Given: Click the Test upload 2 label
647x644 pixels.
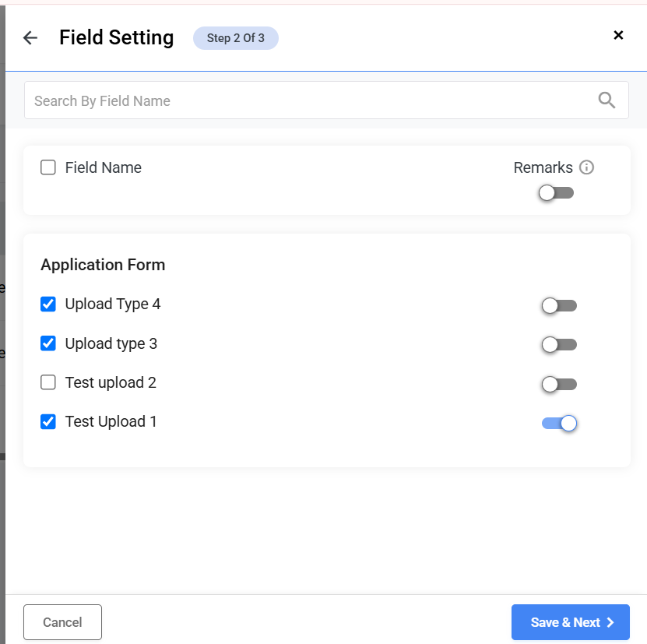Looking at the screenshot, I should [x=111, y=382].
